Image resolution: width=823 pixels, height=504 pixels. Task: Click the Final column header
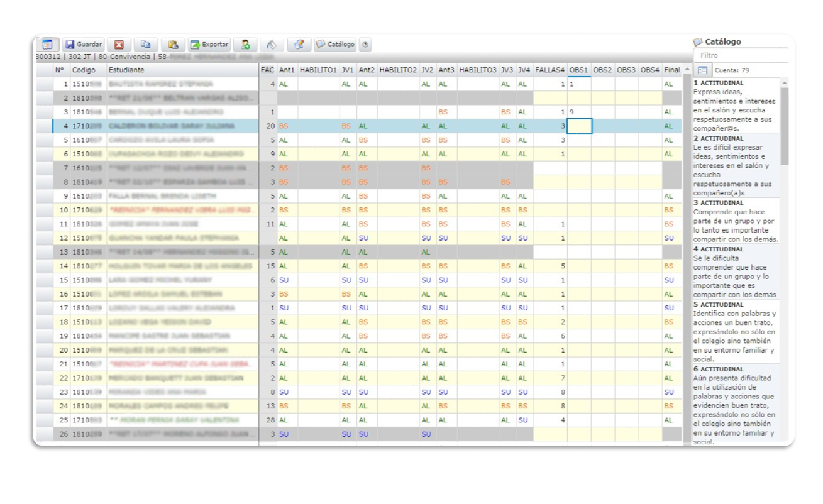672,70
